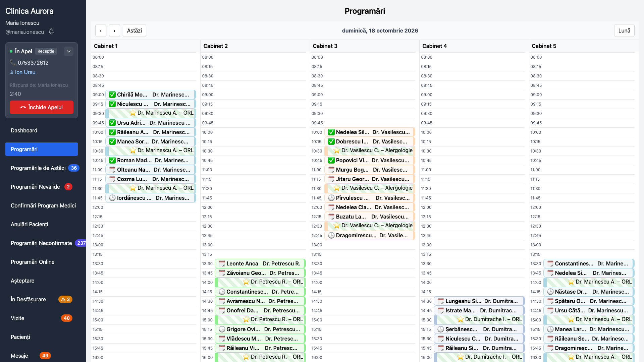
Task: Open În Desfășurare section
Action: tap(42, 299)
